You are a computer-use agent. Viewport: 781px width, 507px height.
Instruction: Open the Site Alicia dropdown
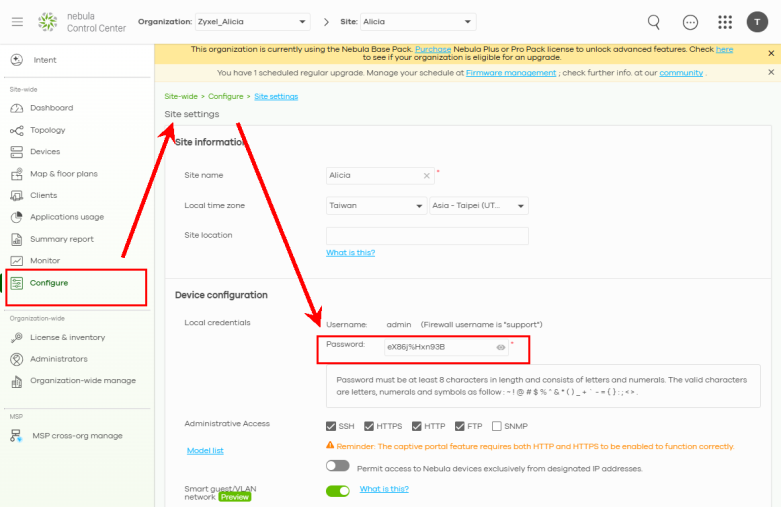(x=418, y=22)
